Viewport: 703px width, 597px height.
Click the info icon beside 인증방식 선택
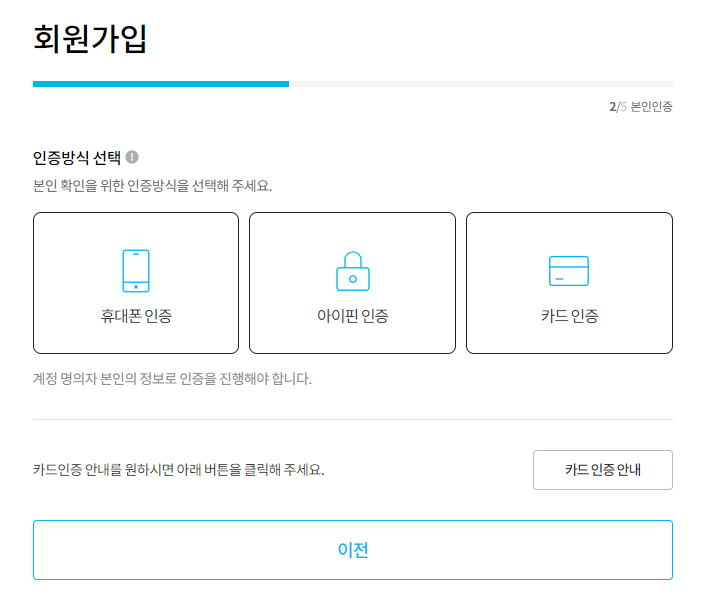click(x=132, y=157)
